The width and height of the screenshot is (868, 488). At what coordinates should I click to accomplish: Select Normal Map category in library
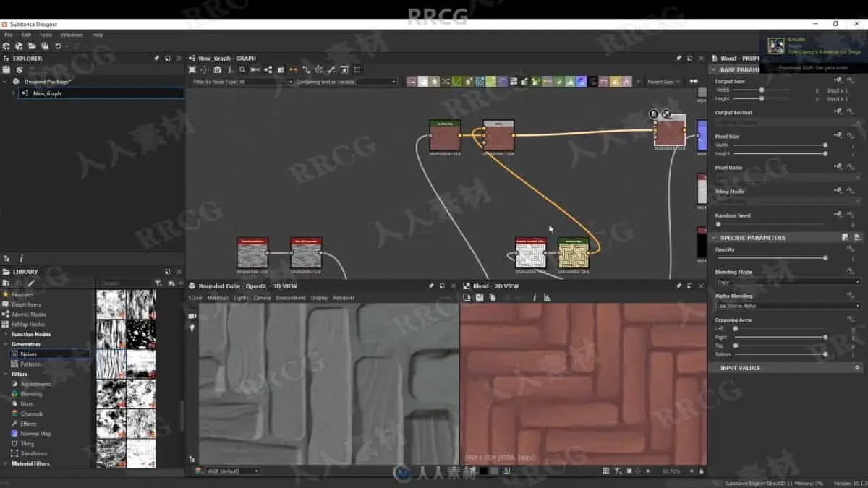point(35,433)
